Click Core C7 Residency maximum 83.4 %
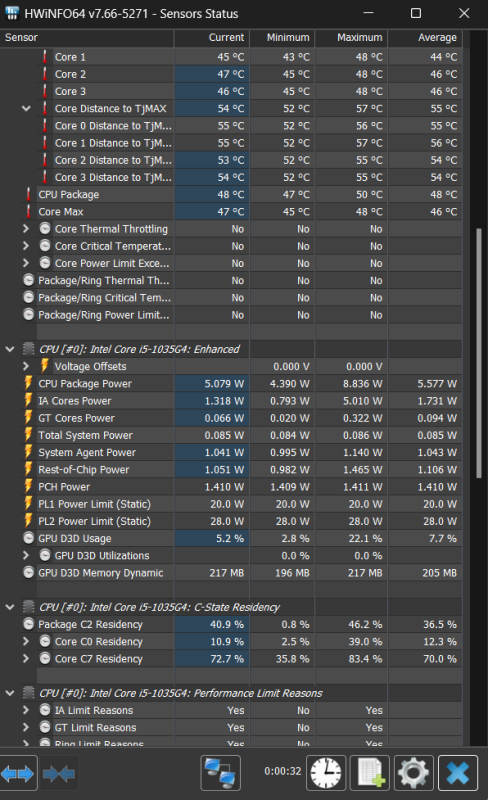The width and height of the screenshot is (488, 800). tap(365, 659)
